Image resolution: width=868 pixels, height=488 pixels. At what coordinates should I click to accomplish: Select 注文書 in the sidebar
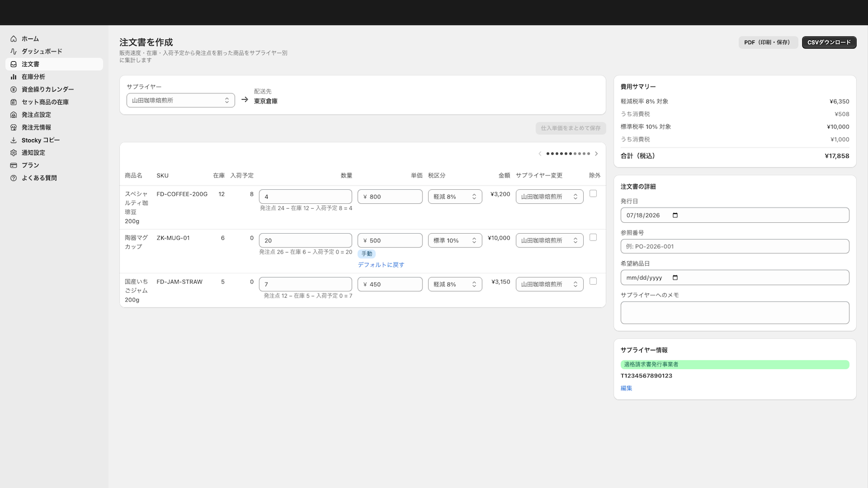click(x=54, y=64)
